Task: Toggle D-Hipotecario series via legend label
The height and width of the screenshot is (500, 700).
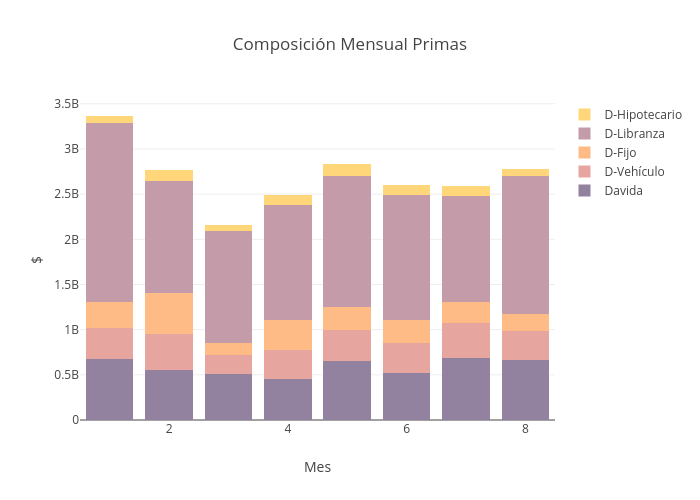Action: pos(642,114)
